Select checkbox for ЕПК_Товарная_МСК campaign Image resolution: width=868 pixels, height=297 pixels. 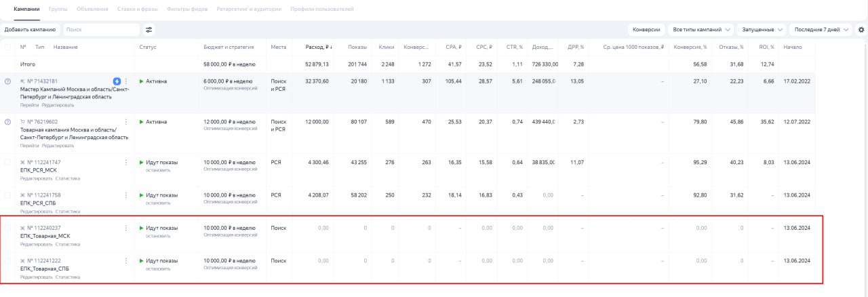tap(8, 229)
